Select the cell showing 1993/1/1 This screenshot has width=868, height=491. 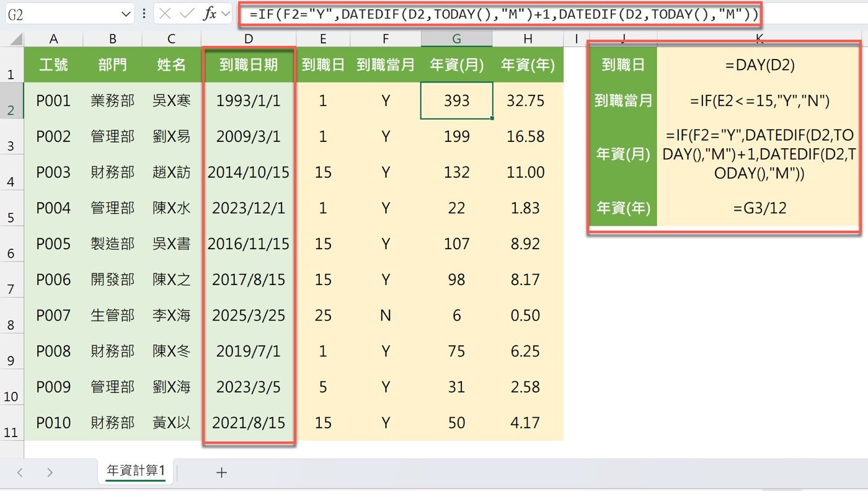click(249, 100)
